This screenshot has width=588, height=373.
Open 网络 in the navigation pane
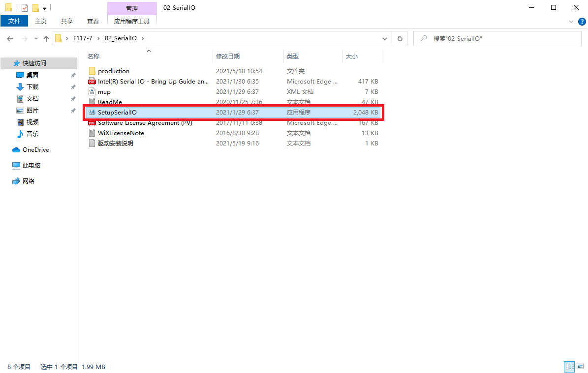(x=28, y=181)
